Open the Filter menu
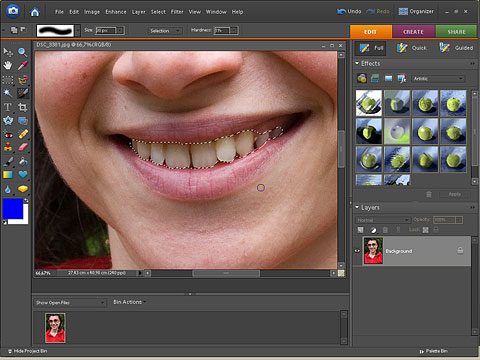 click(177, 12)
